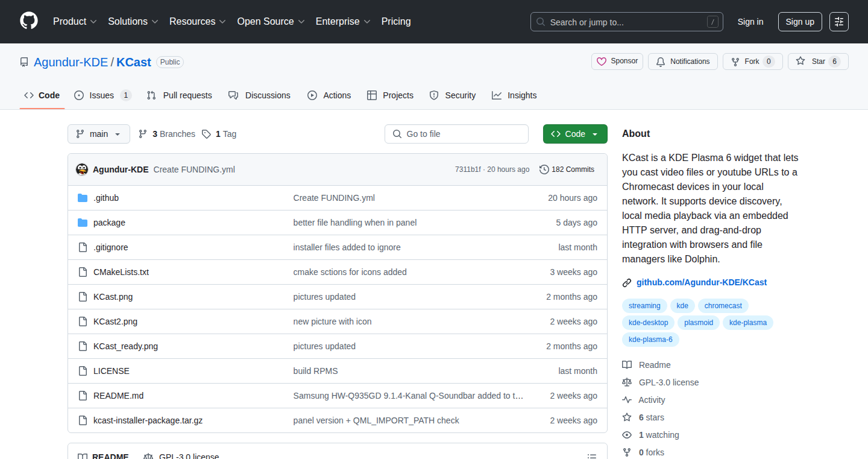View the Insights tab
The image size is (868, 459).
click(514, 95)
